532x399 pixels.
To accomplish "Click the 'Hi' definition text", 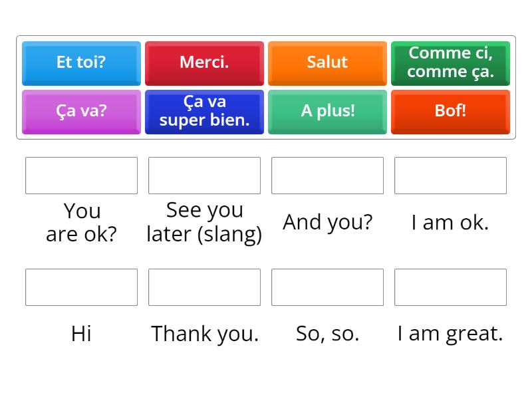I will (x=81, y=333).
